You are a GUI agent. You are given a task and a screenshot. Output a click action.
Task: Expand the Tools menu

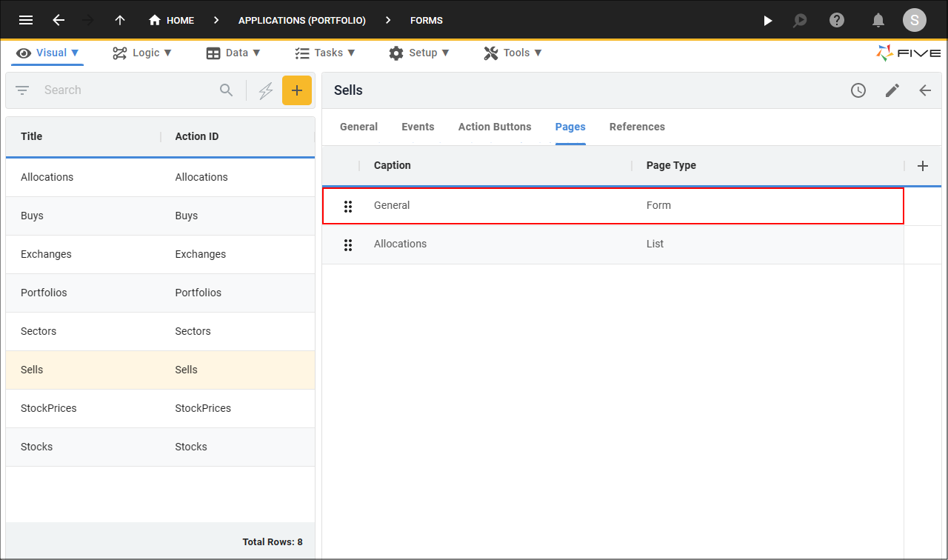point(513,53)
